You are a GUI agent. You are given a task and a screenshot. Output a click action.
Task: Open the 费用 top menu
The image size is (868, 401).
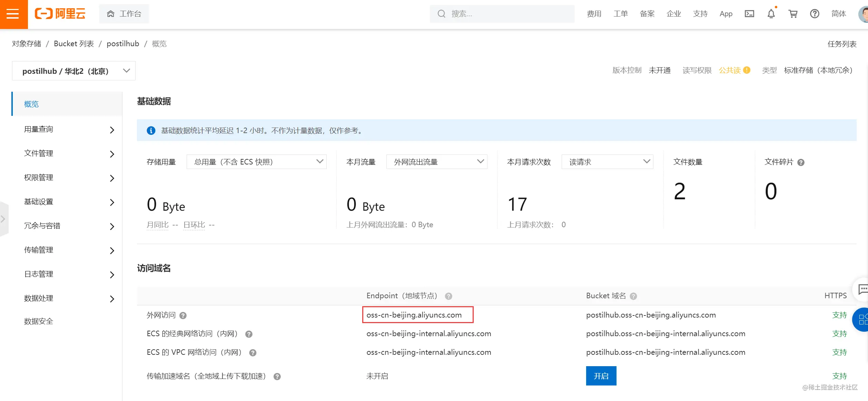tap(594, 14)
